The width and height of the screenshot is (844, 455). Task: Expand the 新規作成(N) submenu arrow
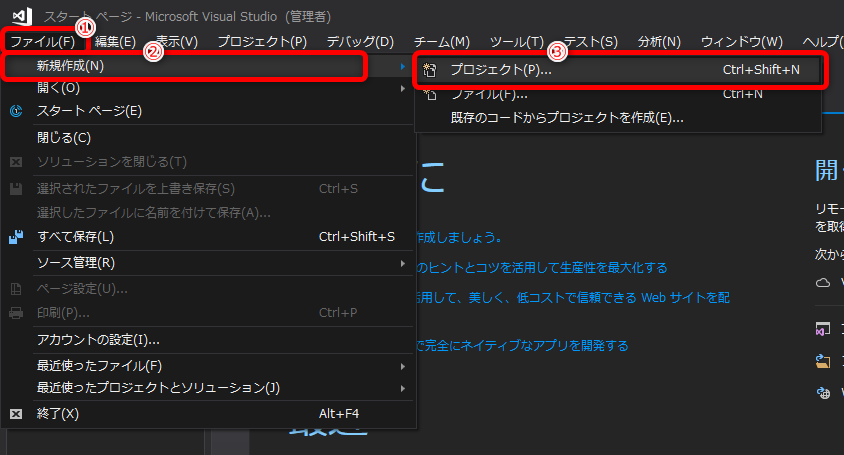click(x=403, y=66)
